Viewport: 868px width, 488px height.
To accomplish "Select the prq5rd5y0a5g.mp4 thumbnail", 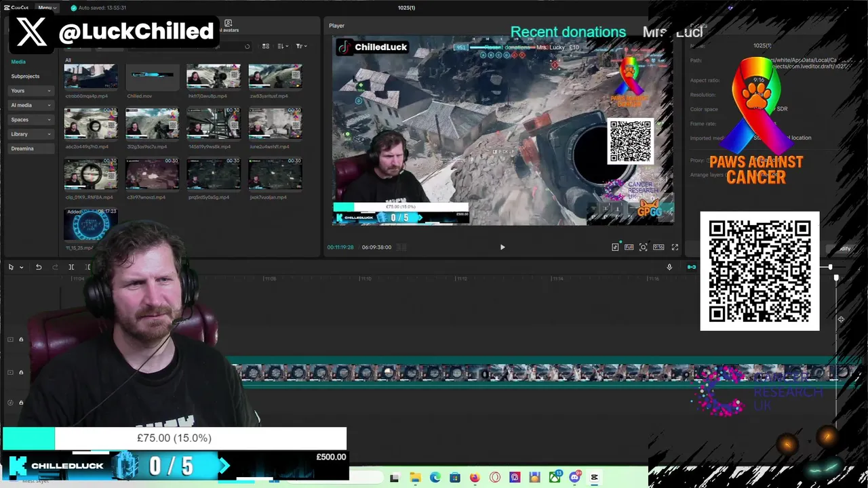I will coord(214,174).
